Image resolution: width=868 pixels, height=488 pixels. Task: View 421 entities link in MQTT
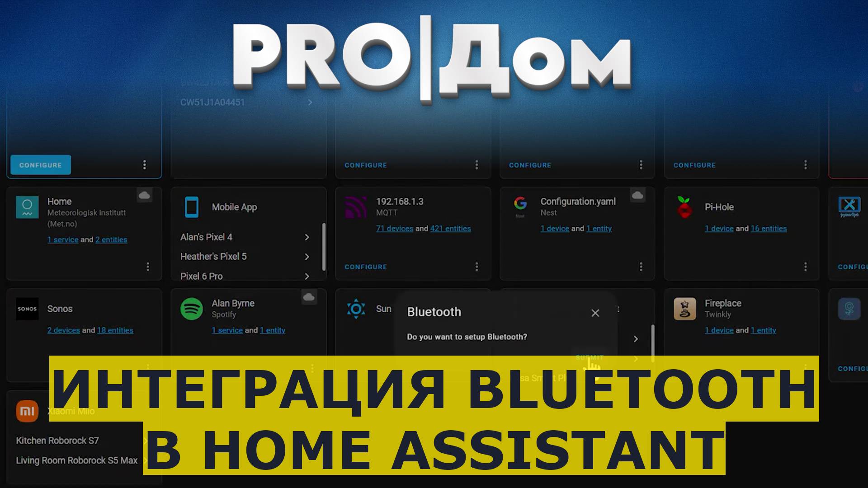(x=451, y=228)
